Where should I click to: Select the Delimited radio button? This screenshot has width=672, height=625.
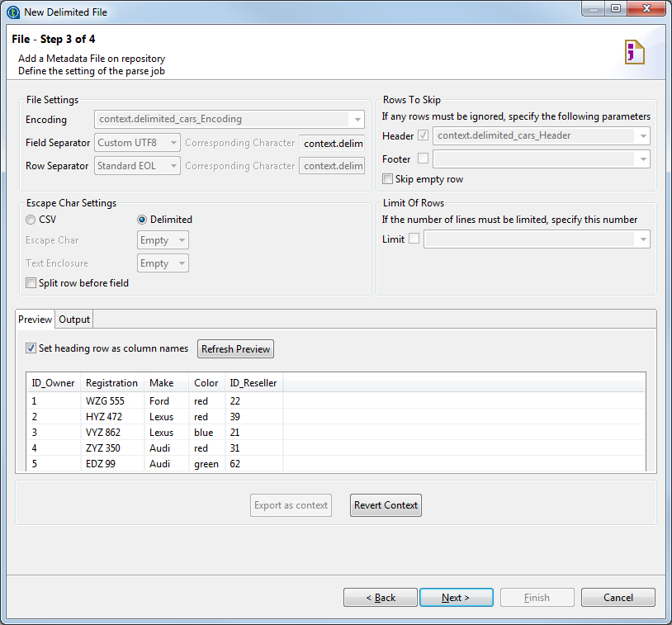pos(142,220)
